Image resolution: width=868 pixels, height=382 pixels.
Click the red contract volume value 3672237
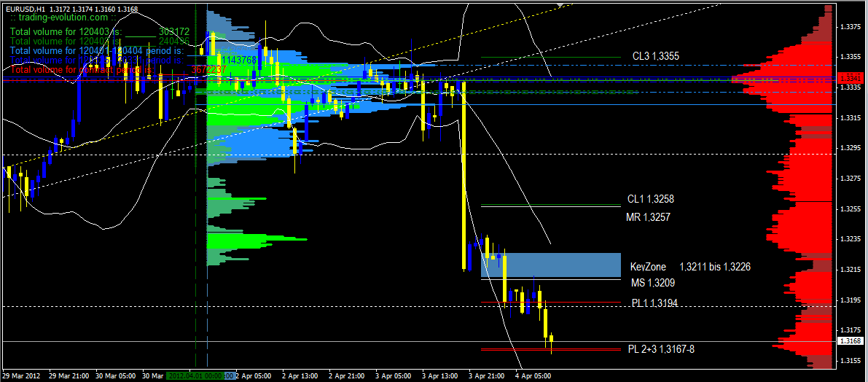pos(208,70)
